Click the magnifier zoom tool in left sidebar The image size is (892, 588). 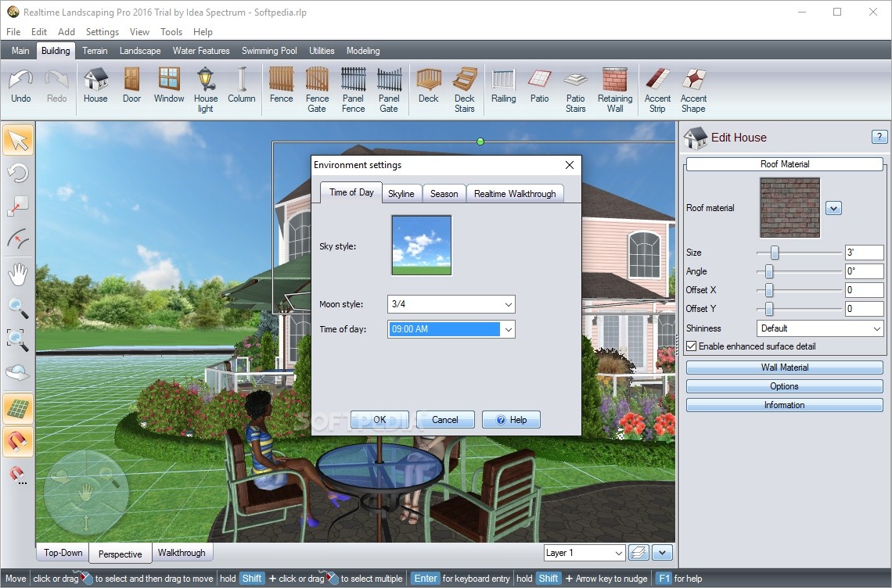[x=18, y=307]
